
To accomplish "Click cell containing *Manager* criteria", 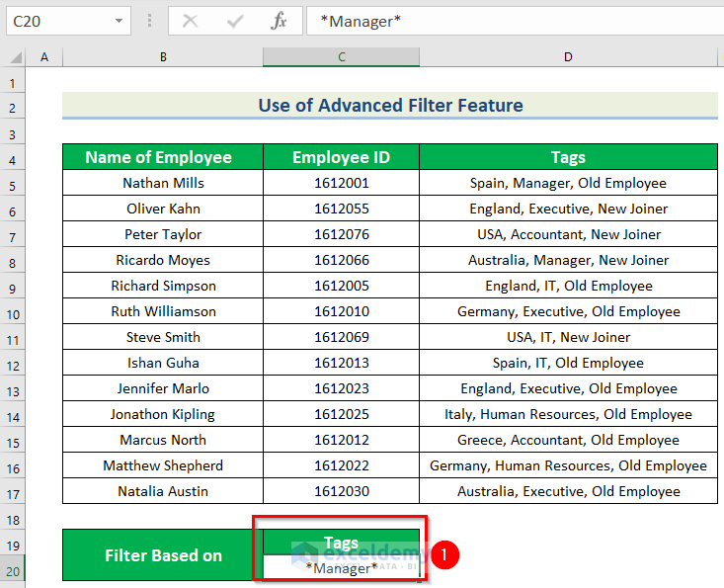I will tap(341, 568).
